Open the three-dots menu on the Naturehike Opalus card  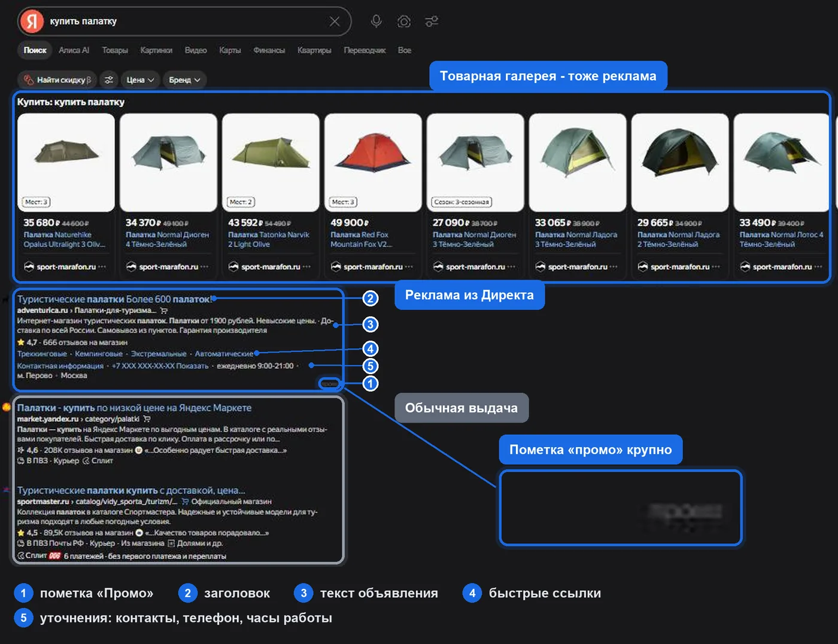point(102,267)
